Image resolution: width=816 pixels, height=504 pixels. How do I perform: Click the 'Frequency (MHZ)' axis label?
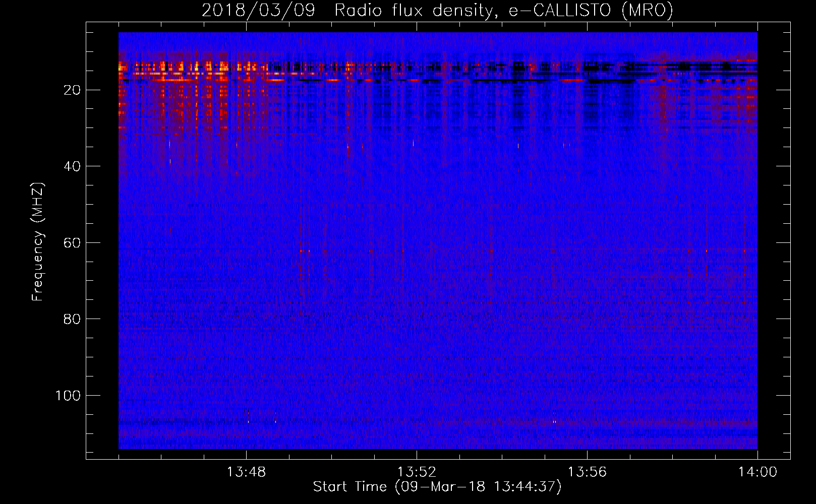pos(38,241)
